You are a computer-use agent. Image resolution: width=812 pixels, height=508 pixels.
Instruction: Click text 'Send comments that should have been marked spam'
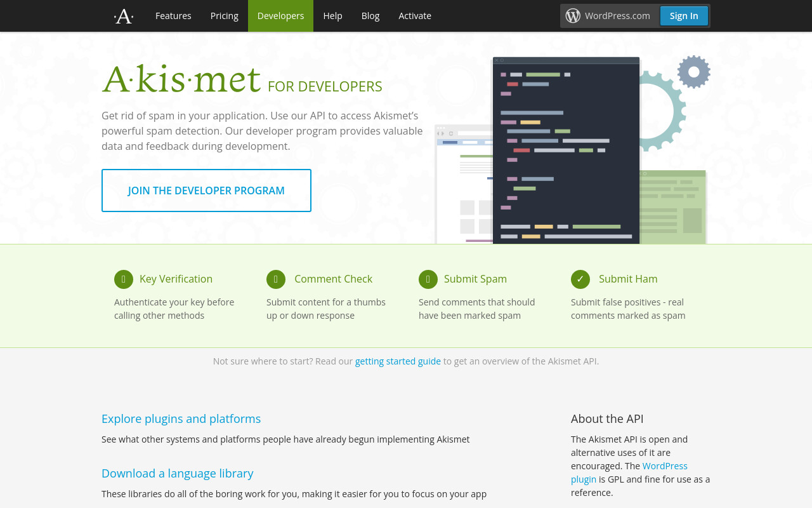pyautogui.click(x=477, y=309)
